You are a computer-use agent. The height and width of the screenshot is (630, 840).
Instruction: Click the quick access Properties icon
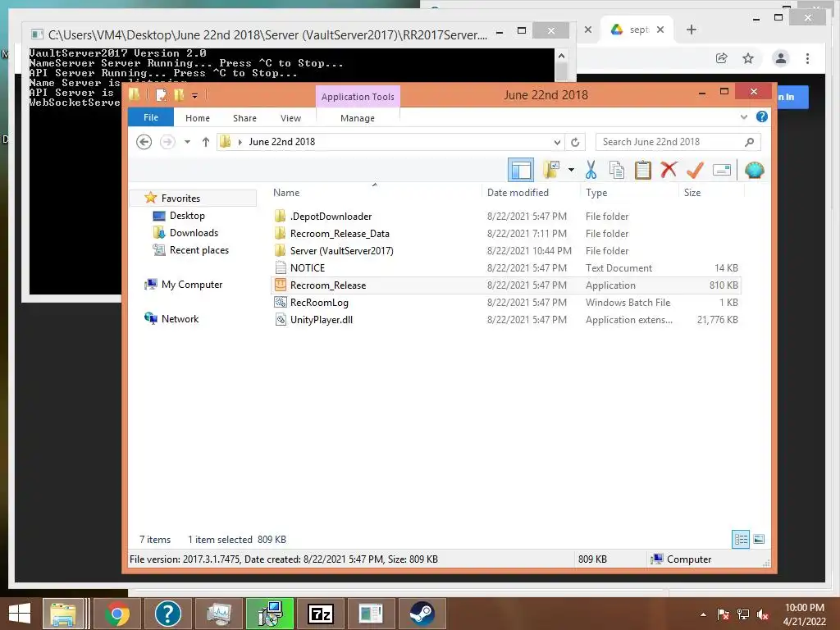pyautogui.click(x=161, y=95)
